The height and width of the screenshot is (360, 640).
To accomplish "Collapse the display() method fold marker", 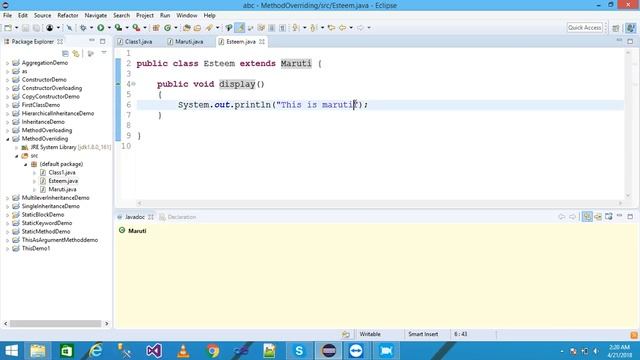I will (133, 84).
